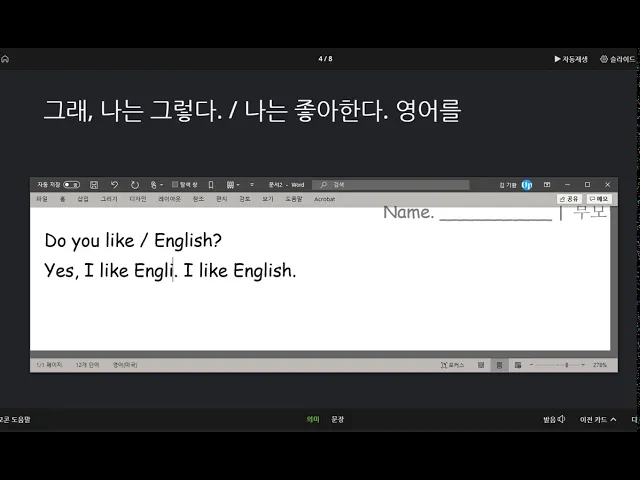Open the 편지 ribbon tab

[222, 199]
